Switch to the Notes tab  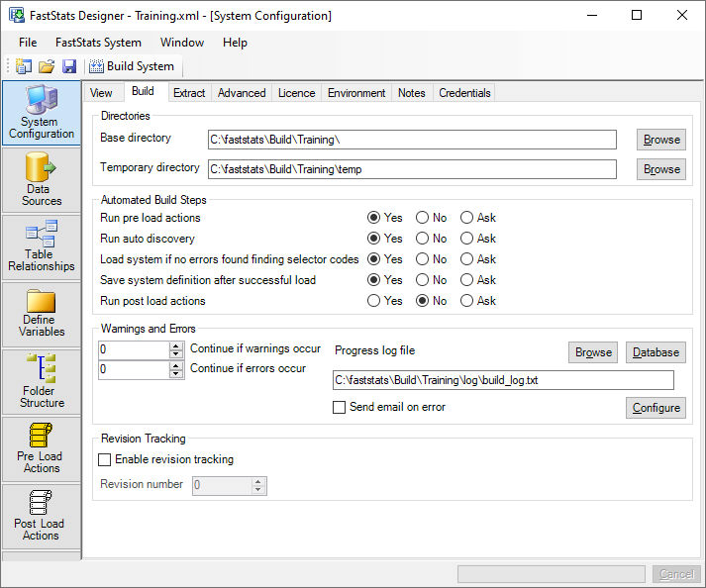(x=412, y=93)
